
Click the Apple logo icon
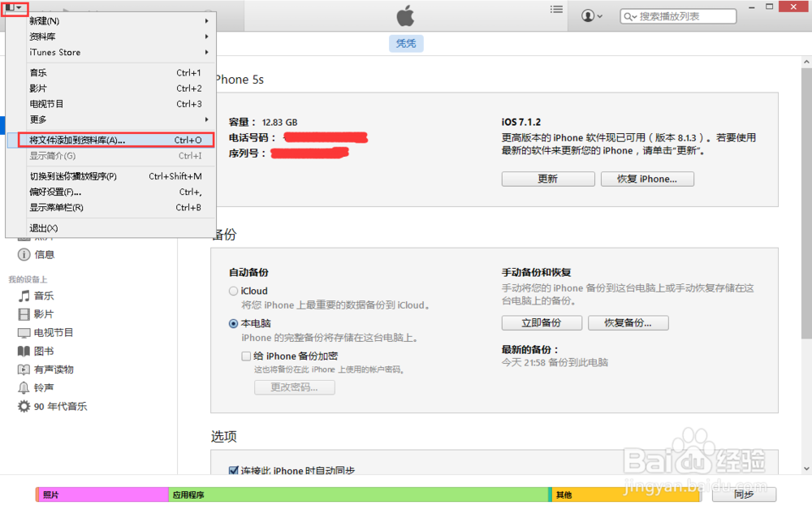coord(405,15)
